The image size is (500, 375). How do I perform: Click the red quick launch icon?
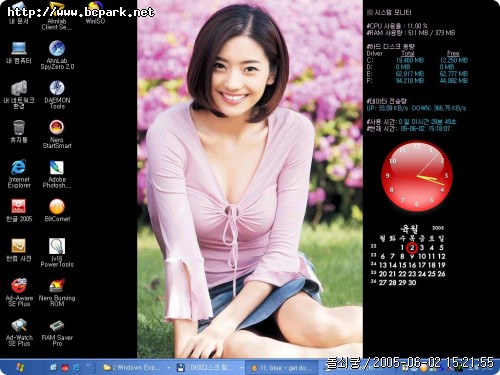tap(65, 368)
